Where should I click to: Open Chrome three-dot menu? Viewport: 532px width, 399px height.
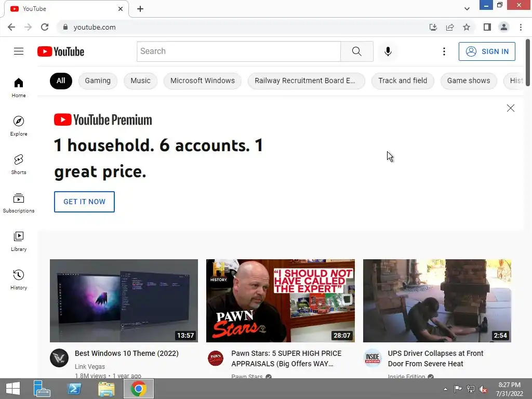pos(521,27)
